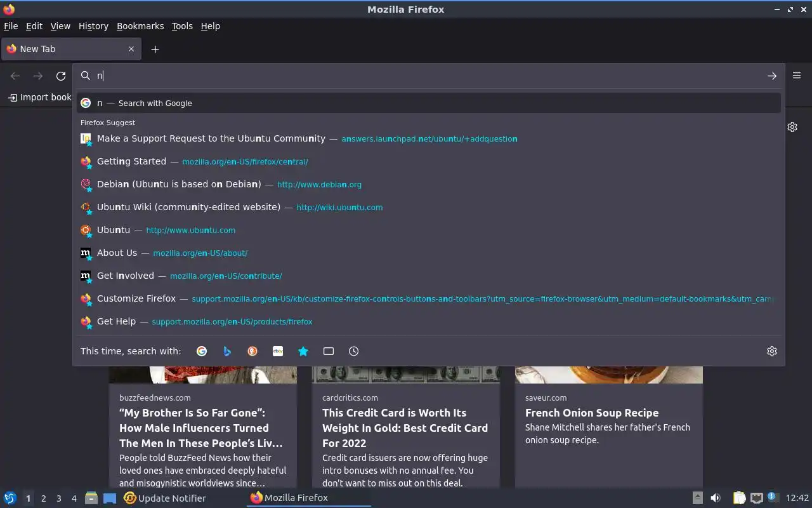812x508 pixels.
Task: Open the Help menu
Action: [x=211, y=26]
